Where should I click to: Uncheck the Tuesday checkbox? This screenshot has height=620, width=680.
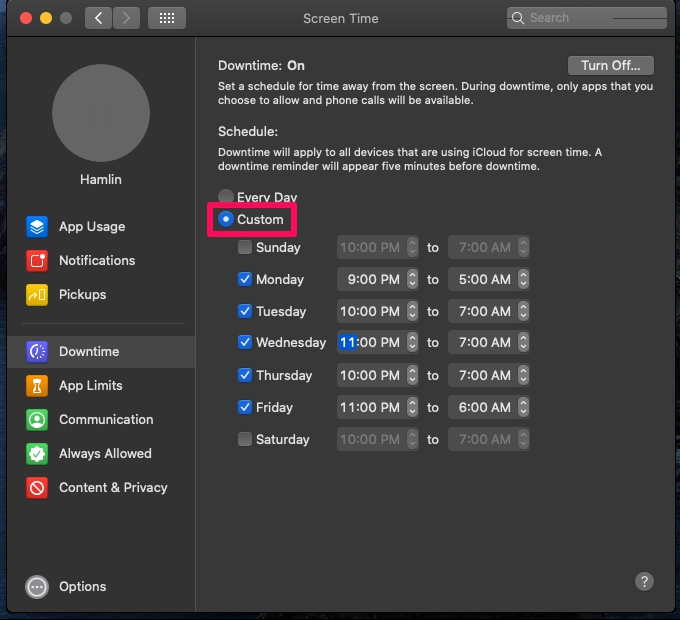245,311
